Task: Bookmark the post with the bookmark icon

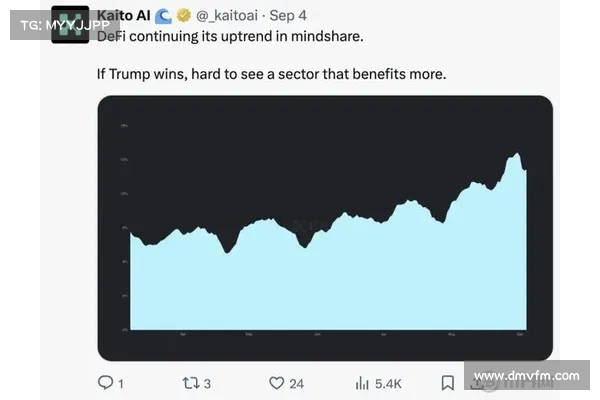Action: pos(449,382)
